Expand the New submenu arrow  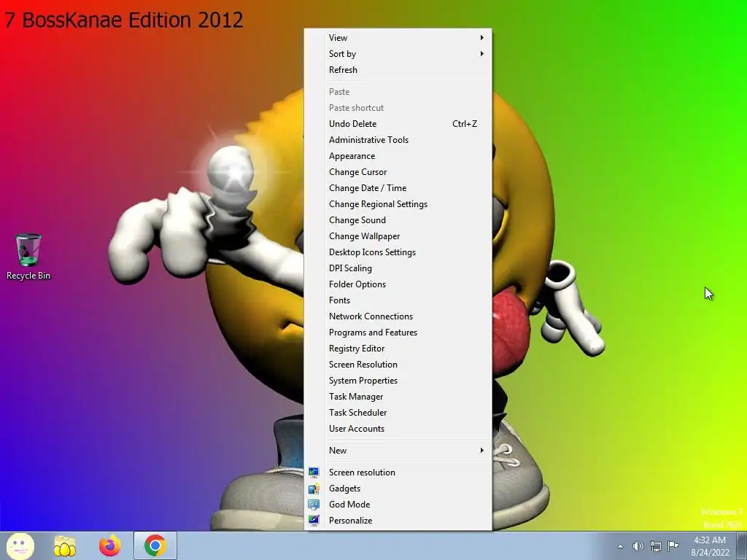tap(481, 451)
